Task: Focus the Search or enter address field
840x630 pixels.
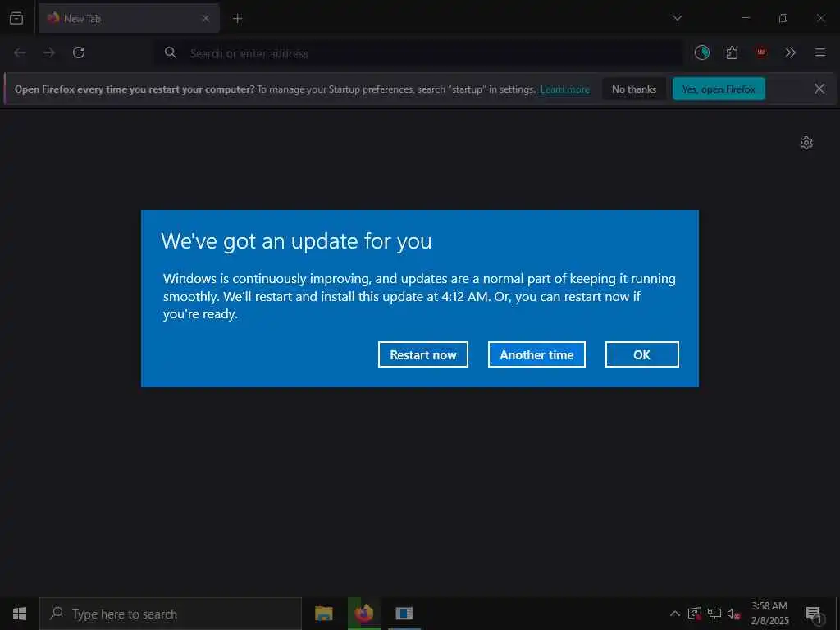Action: point(419,53)
